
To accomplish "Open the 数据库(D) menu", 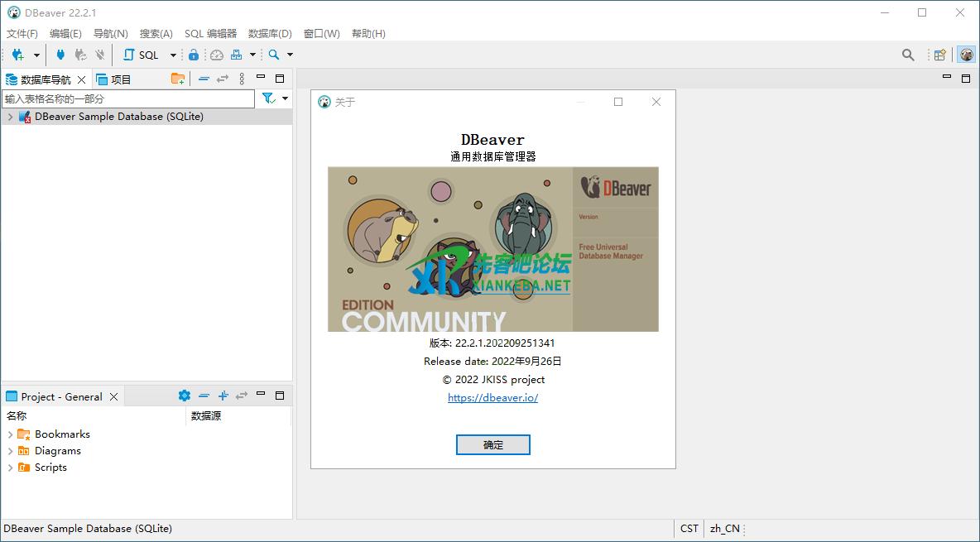I will [x=270, y=33].
